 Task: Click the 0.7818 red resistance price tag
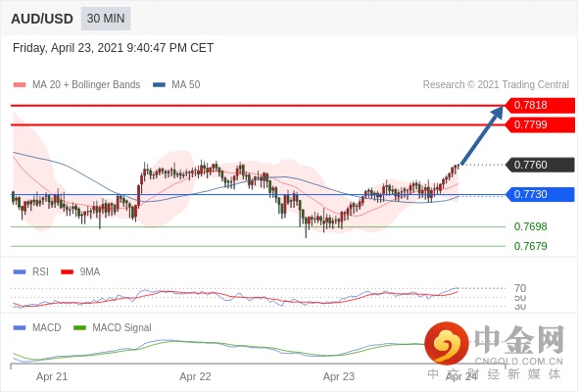(x=540, y=105)
